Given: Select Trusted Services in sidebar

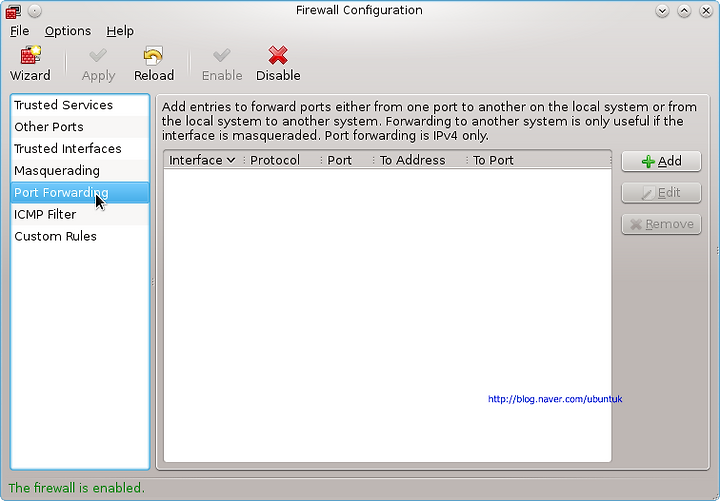Looking at the screenshot, I should click(x=80, y=105).
